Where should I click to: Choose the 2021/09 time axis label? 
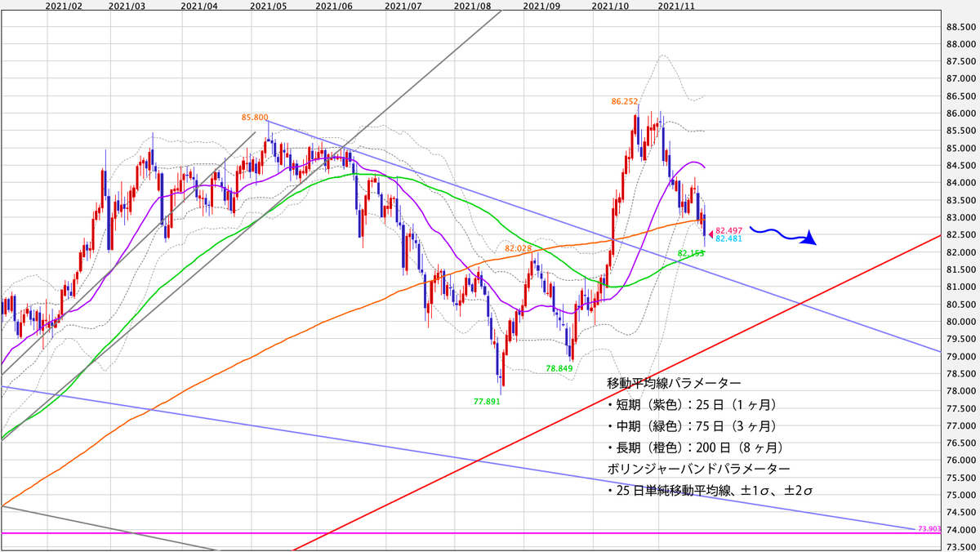tap(541, 6)
